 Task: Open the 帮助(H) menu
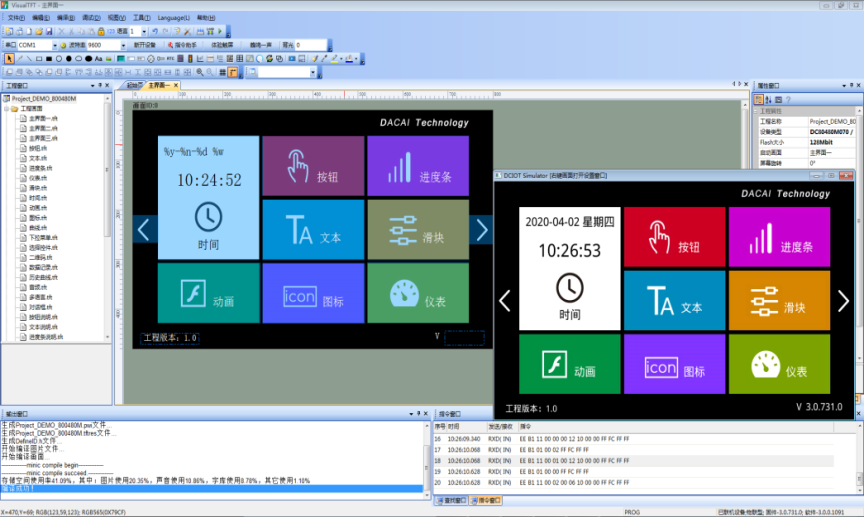(206, 18)
